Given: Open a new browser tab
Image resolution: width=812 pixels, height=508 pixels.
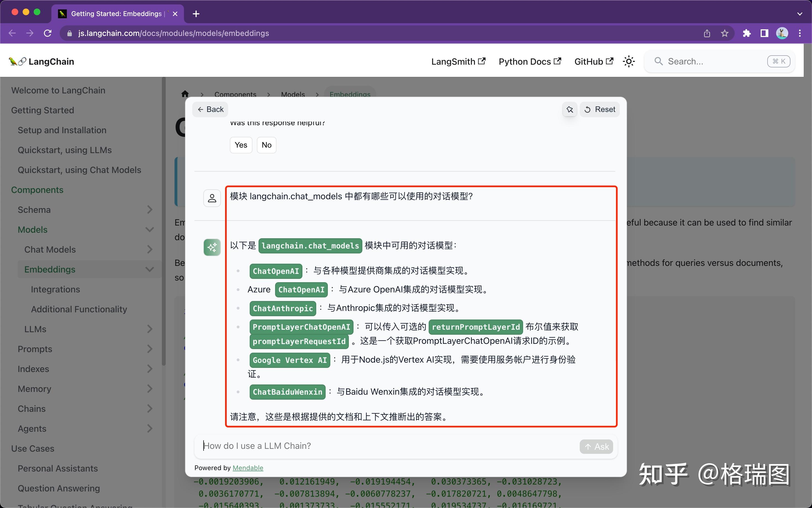Looking at the screenshot, I should tap(196, 14).
